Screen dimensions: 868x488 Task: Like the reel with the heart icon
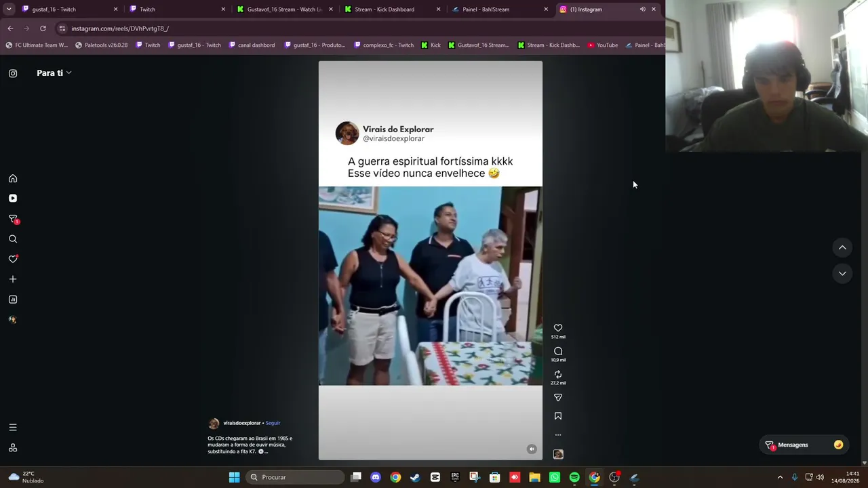(558, 328)
